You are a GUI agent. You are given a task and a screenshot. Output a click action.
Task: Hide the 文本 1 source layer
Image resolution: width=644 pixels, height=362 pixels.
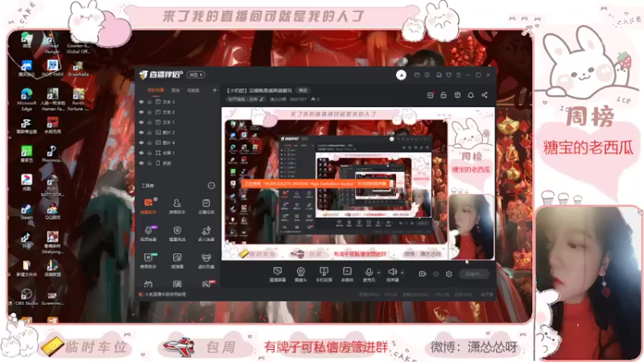(x=142, y=122)
